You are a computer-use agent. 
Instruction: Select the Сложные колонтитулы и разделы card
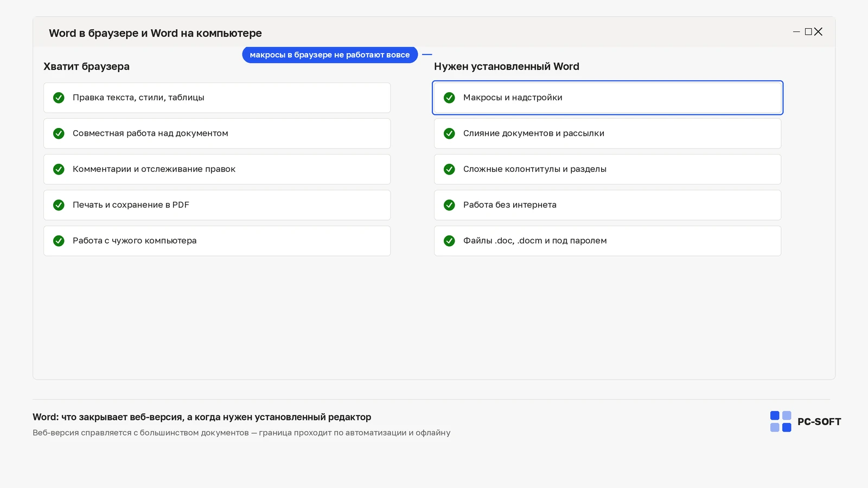tap(608, 169)
